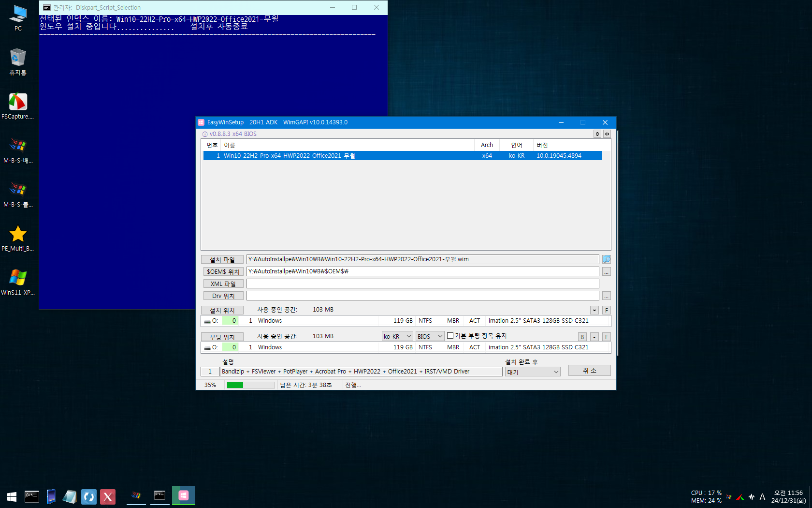The width and height of the screenshot is (812, 508).
Task: Switch to running Windows flag app in taskbar
Action: tap(136, 495)
